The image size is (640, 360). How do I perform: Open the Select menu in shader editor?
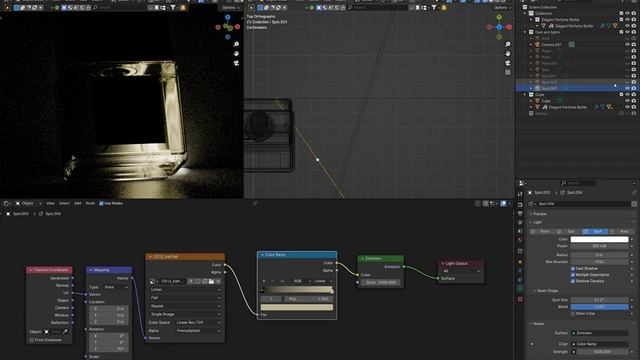(64, 203)
